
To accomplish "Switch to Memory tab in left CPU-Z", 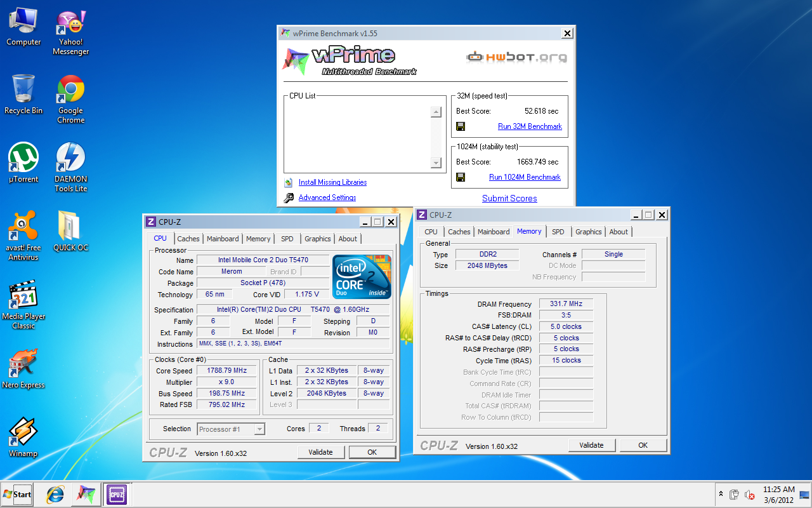I will point(258,239).
